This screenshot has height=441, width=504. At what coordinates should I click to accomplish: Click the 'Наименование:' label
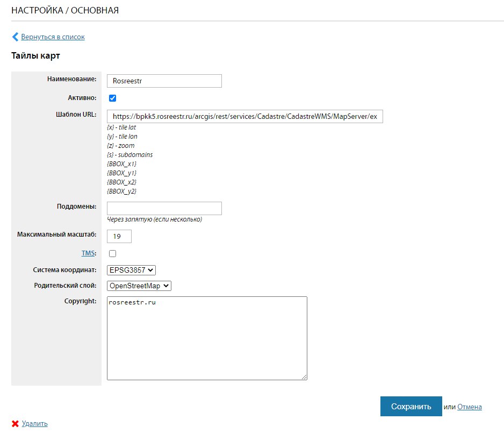[x=71, y=79]
